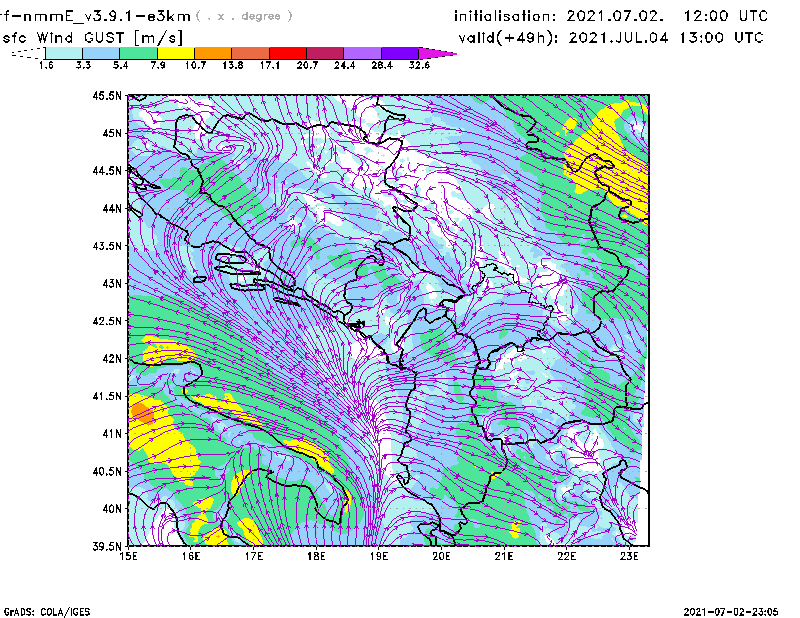The image size is (800, 618).
Task: Click the 23E longitude label
Action: click(629, 556)
